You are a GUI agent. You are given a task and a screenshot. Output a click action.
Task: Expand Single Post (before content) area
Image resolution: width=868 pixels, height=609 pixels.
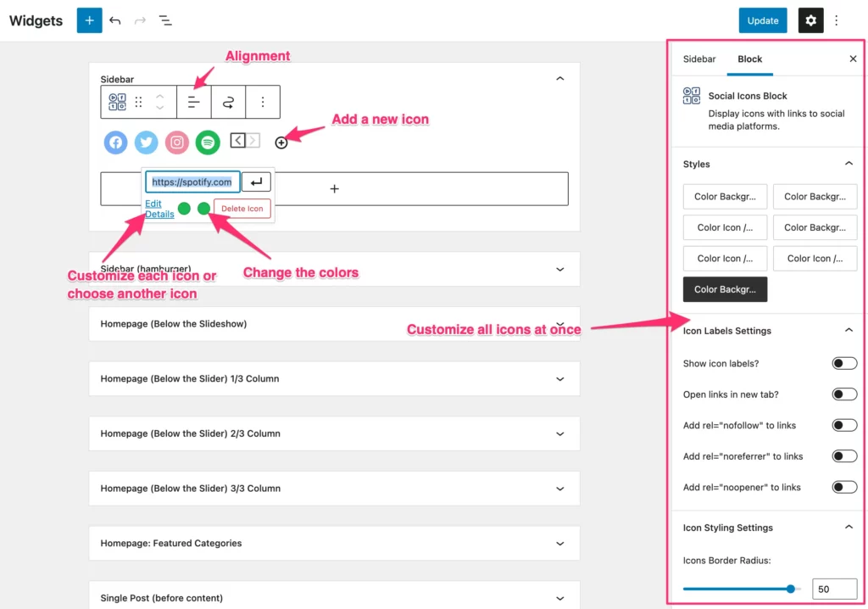[559, 599]
